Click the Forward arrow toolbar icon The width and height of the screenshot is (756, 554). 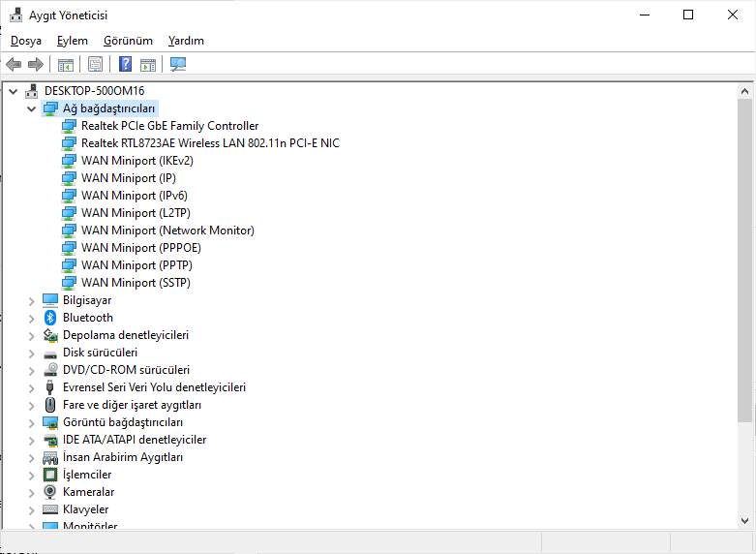pos(36,64)
